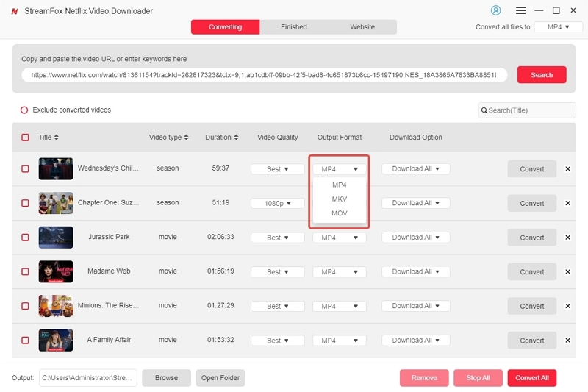
Task: Click Convert for Wednesday's Child
Action: click(x=531, y=169)
